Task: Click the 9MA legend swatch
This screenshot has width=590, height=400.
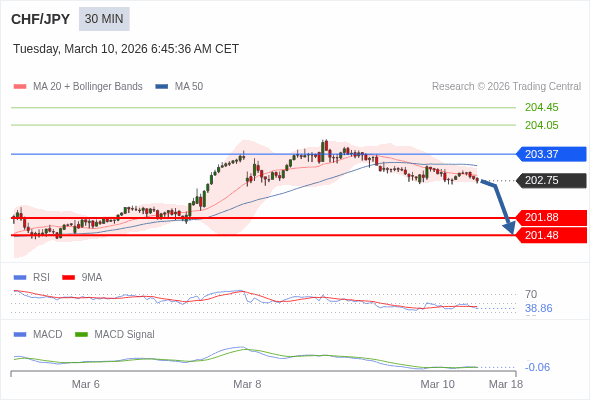Action: click(x=68, y=278)
